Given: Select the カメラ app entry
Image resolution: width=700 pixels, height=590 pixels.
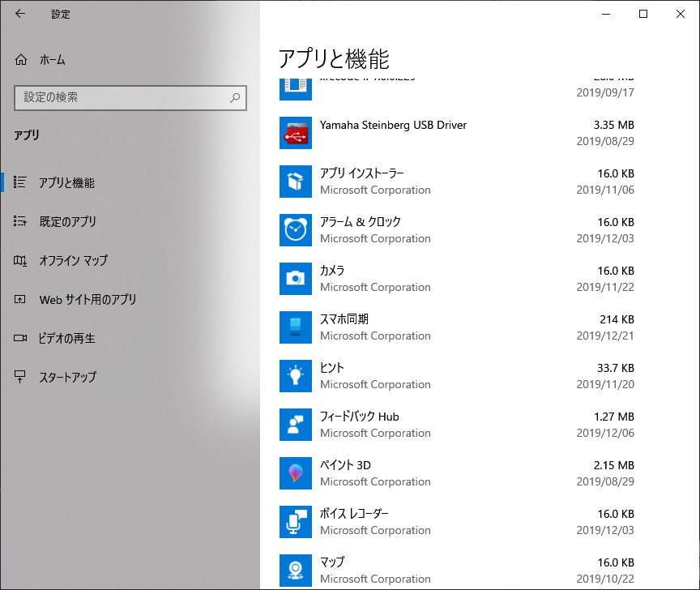Looking at the screenshot, I should (x=457, y=279).
